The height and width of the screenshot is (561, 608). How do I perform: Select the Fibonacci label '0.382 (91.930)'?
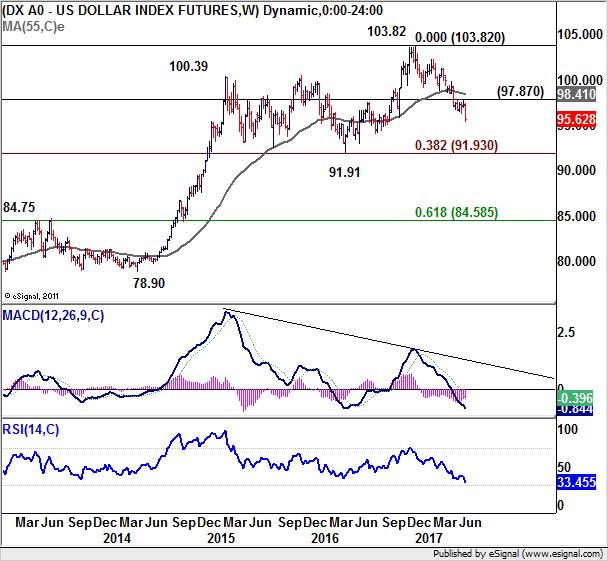[x=456, y=145]
